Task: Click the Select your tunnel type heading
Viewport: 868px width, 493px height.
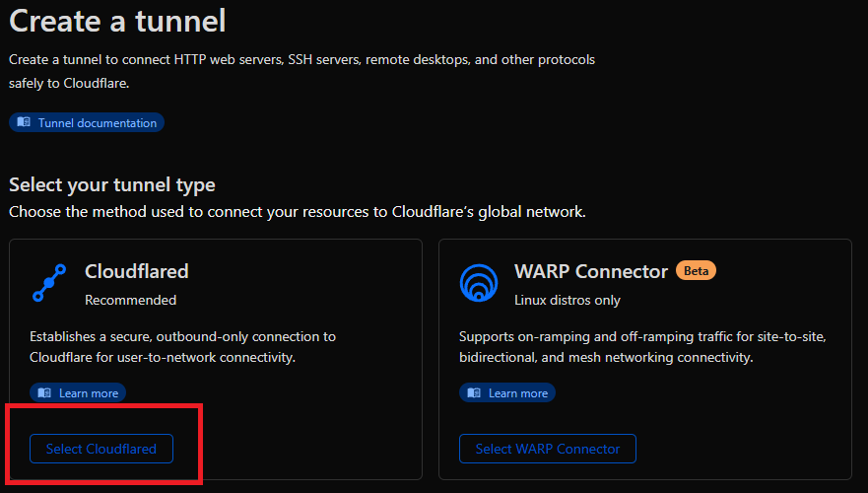Action: pos(111,185)
